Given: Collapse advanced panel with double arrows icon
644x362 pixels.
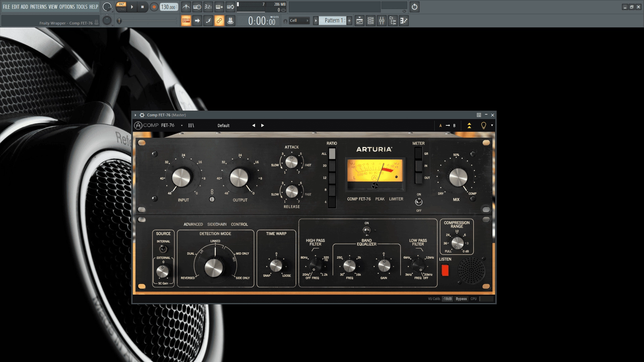Looking at the screenshot, I should click(469, 125).
